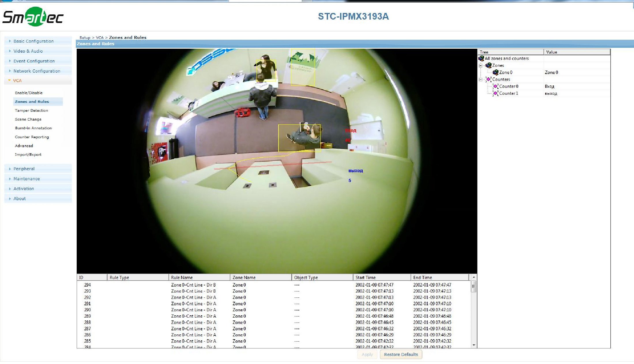
Task: Open the Counter Reporting page
Action: 32,137
